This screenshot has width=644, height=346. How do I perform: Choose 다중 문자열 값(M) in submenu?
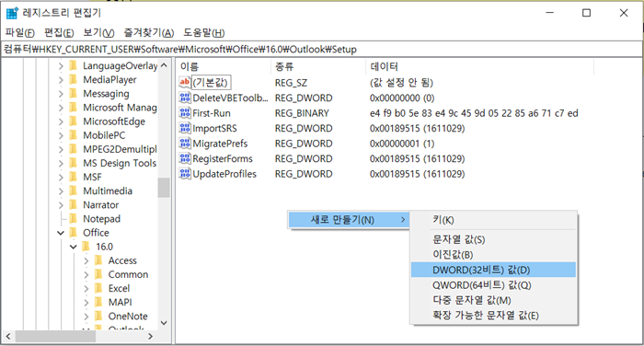click(493, 300)
